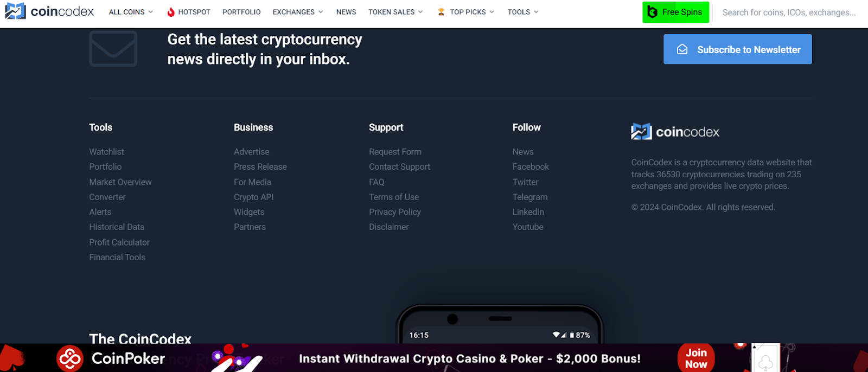Click Join Now on CoinPoker banner
The image size is (868, 372).
coord(696,358)
